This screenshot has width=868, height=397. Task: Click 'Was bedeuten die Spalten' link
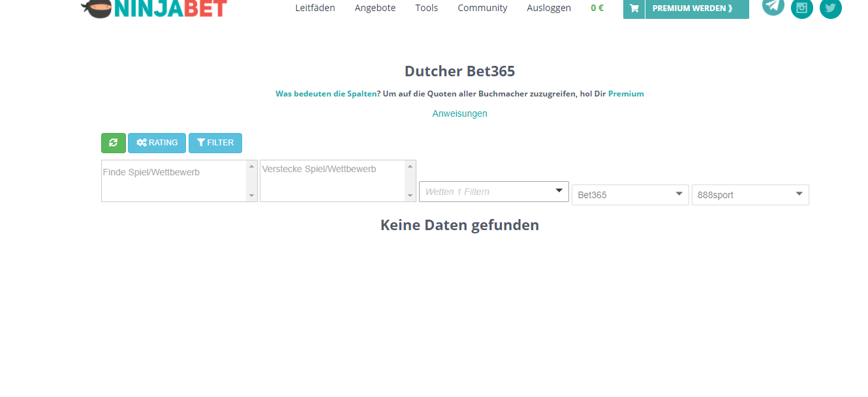(x=326, y=93)
